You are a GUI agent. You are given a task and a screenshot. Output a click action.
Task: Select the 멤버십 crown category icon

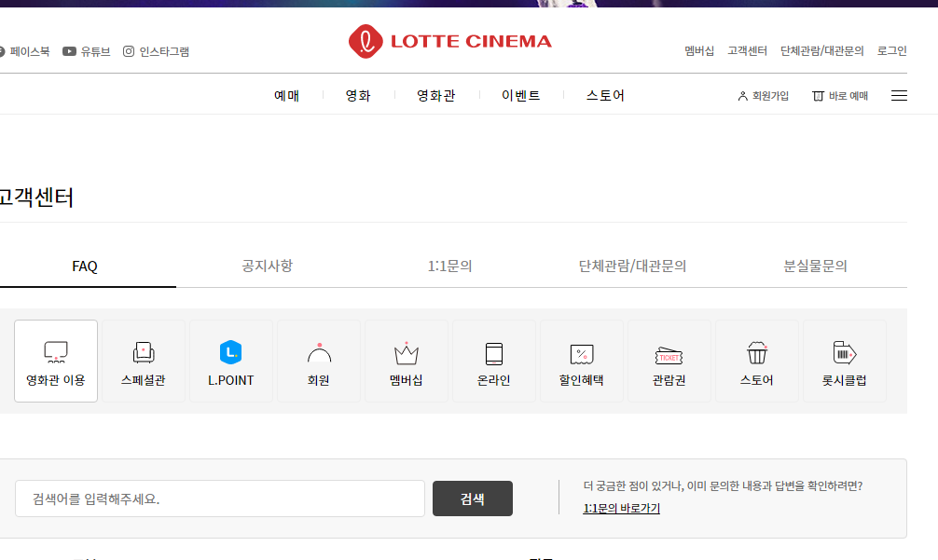pyautogui.click(x=407, y=361)
